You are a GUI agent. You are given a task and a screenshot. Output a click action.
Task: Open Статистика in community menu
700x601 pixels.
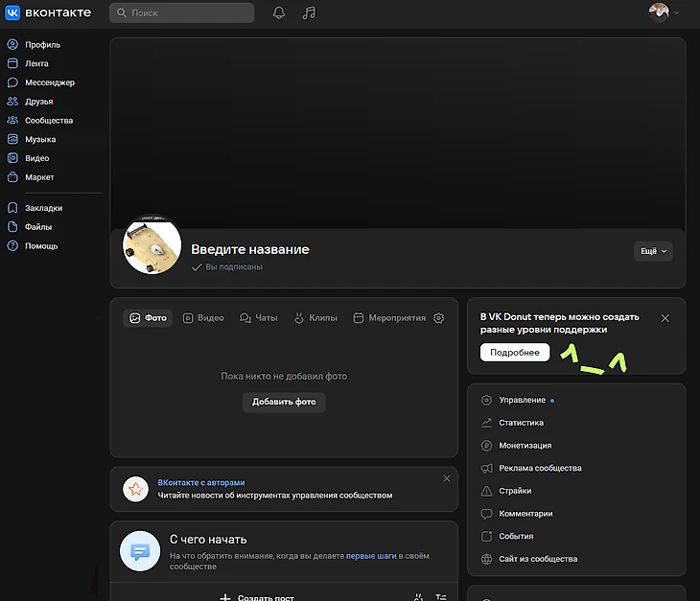521,423
